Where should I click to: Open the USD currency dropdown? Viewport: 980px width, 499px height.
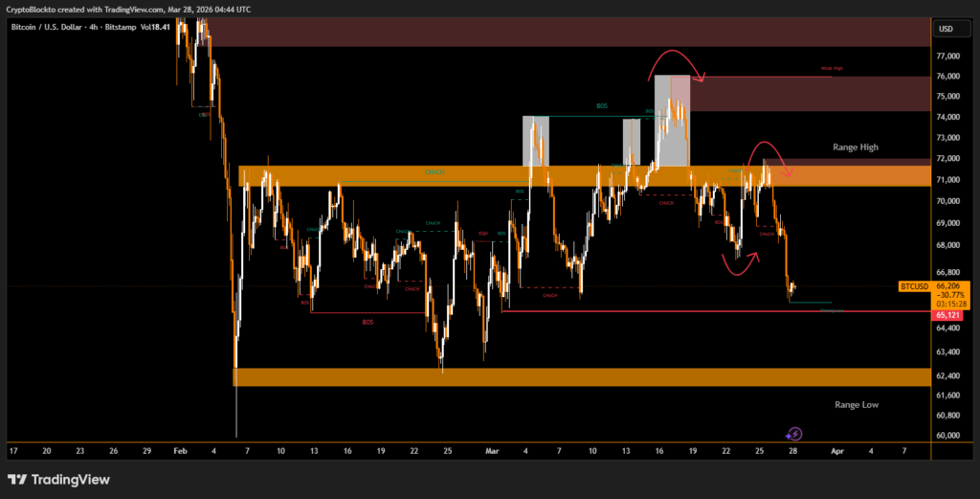coord(946,29)
